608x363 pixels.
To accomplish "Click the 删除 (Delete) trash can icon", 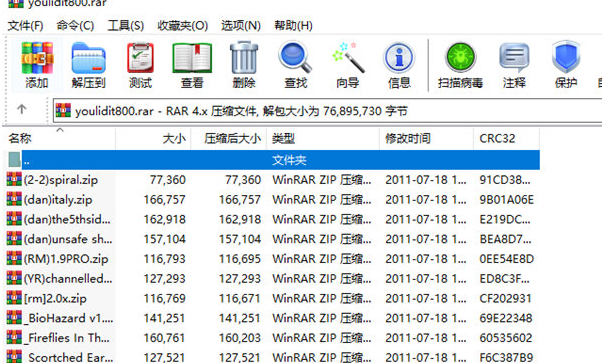I will (x=244, y=58).
